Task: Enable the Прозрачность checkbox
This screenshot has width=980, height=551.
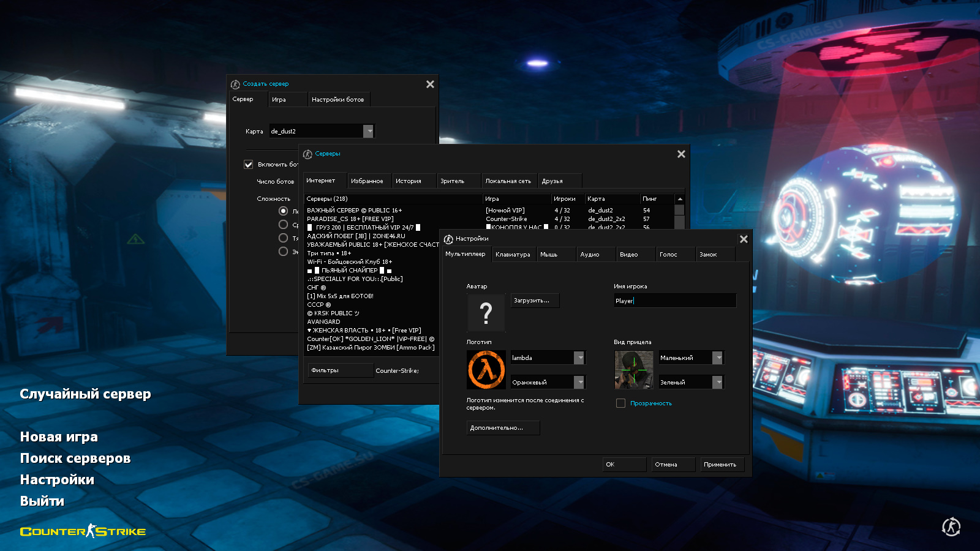Action: [620, 403]
